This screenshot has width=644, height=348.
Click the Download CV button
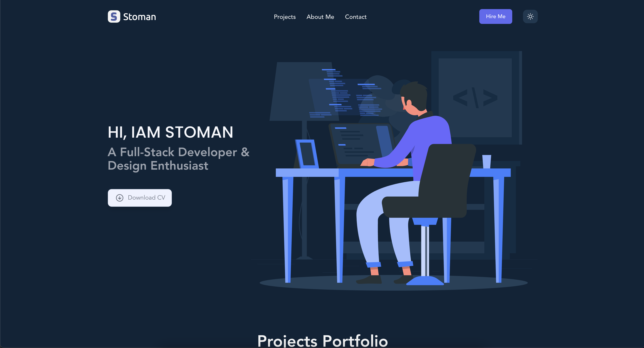[x=140, y=198]
